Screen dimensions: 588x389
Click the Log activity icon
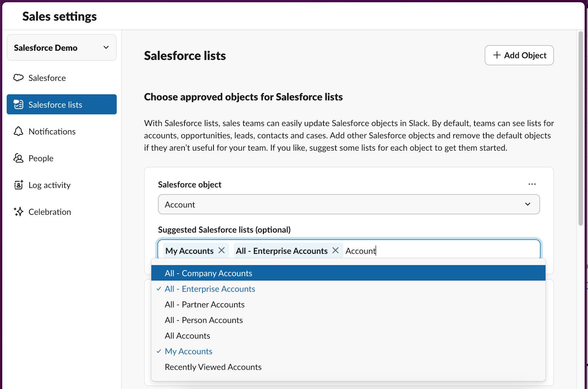tap(18, 185)
